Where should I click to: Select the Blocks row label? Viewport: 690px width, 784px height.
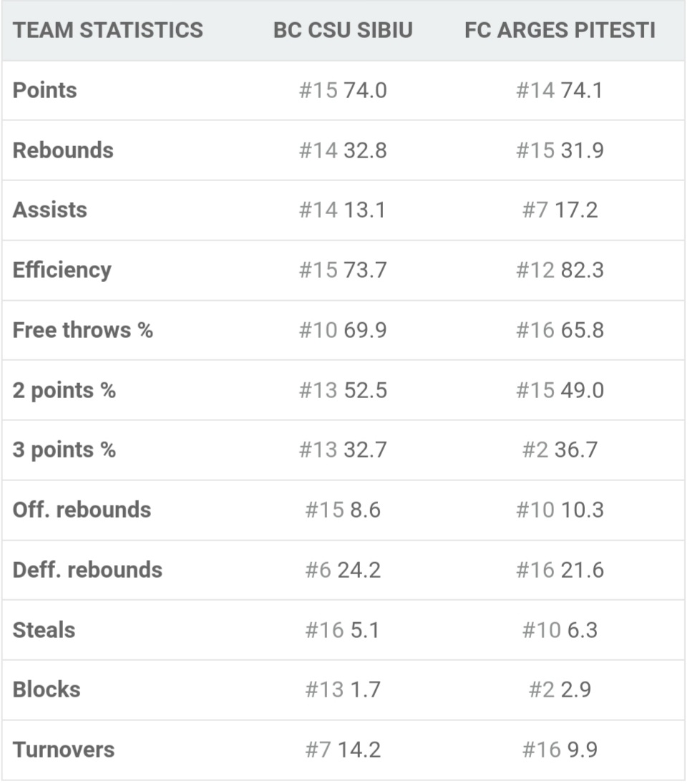(47, 689)
